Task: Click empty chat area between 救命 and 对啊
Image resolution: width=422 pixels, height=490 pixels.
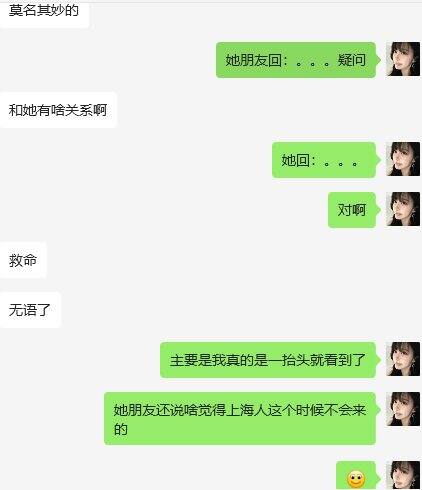Action: tap(187, 235)
